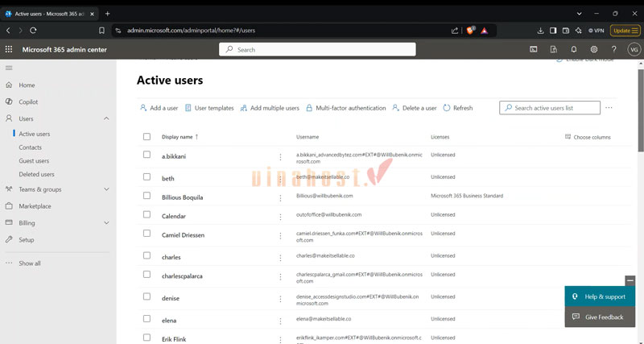Viewport: 644px width, 344px height.
Task: Open the Brave Rewards triangle icon
Action: 485,31
